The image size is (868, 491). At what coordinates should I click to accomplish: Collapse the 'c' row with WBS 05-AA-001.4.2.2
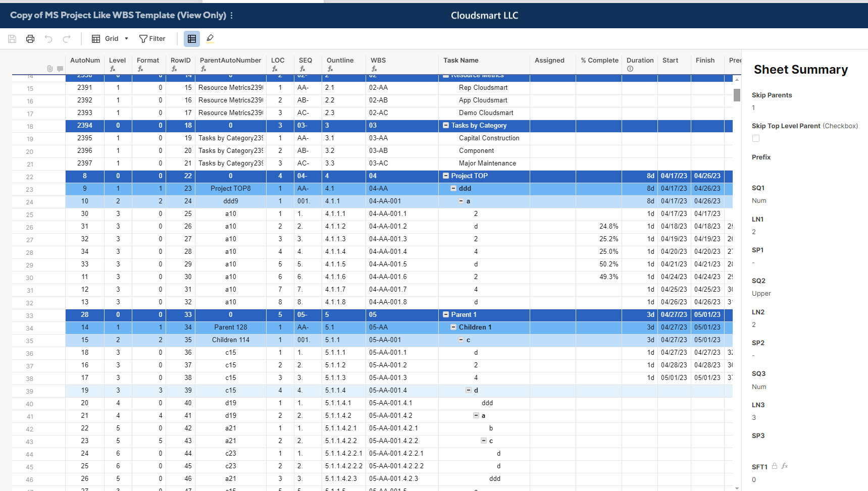484,441
